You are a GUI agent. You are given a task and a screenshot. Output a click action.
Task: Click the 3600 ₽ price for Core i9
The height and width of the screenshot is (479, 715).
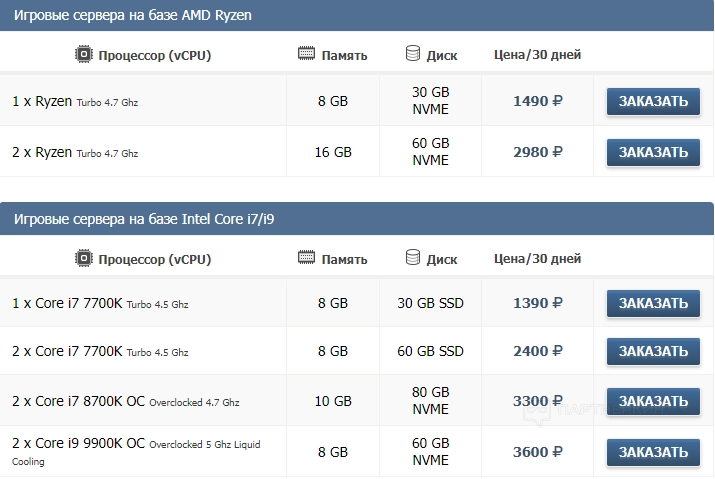point(537,451)
